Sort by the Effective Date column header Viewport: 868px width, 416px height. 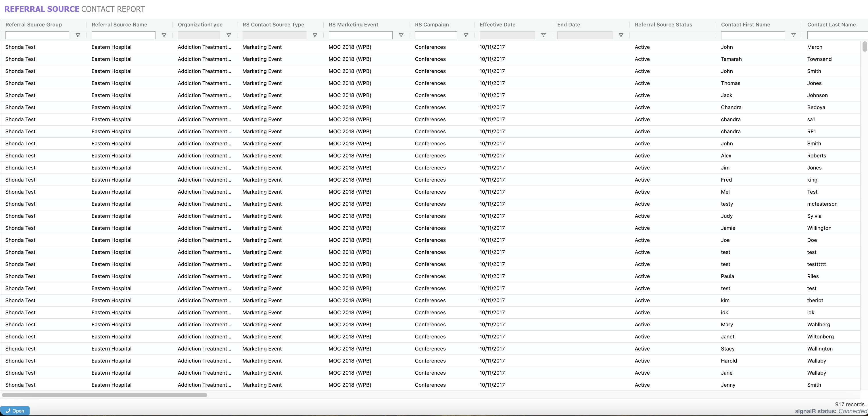pyautogui.click(x=497, y=25)
